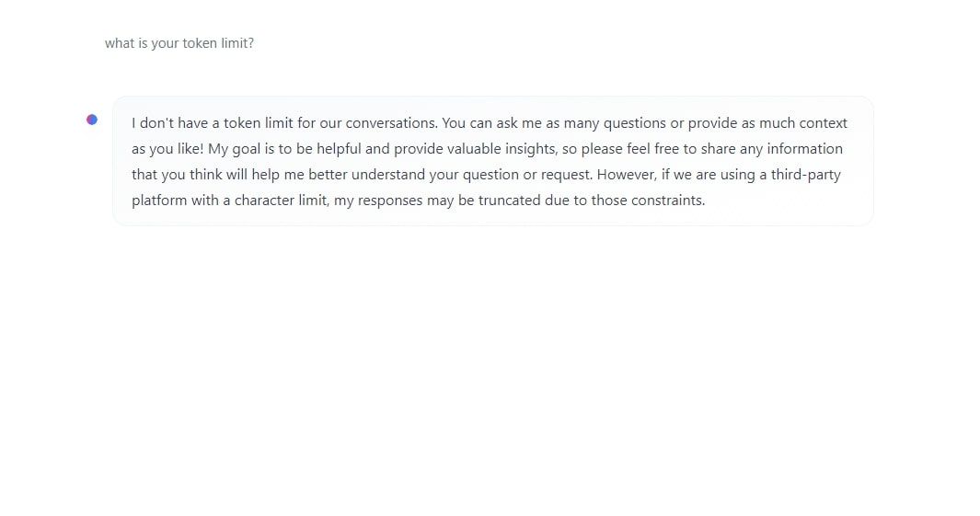Click the word "conversations" in the reply

[x=390, y=123]
